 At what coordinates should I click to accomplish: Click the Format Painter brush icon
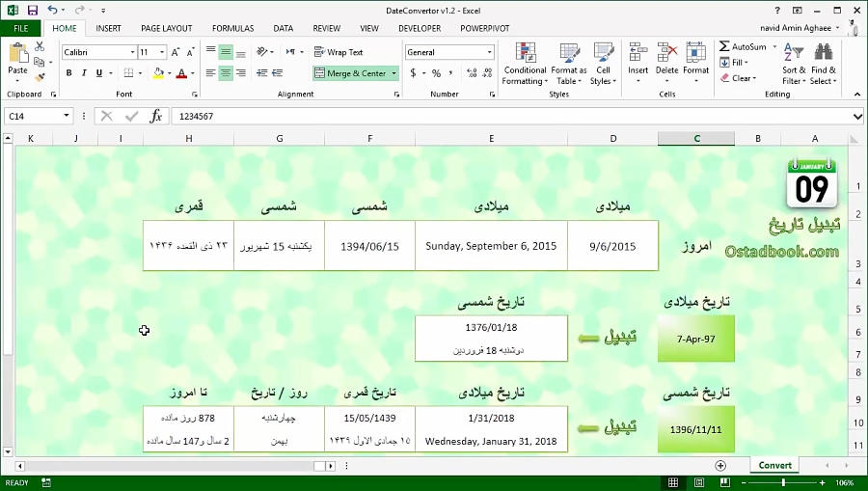(40, 77)
